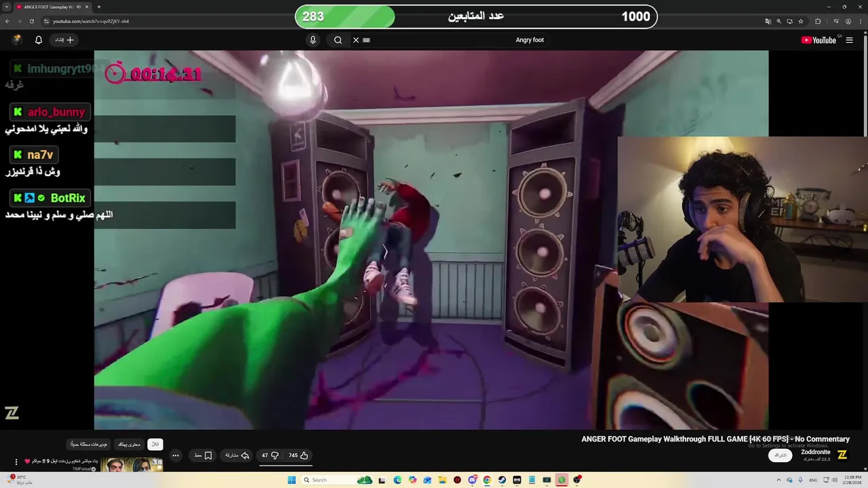Click the Windows taskbar Search box

click(x=338, y=480)
